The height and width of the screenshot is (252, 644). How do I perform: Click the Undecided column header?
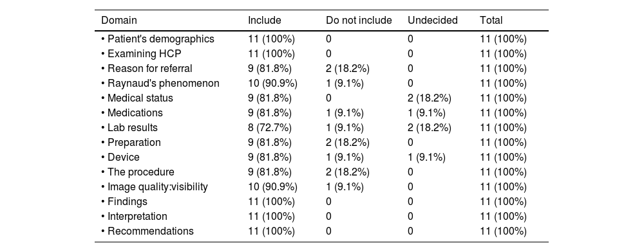tap(433, 21)
